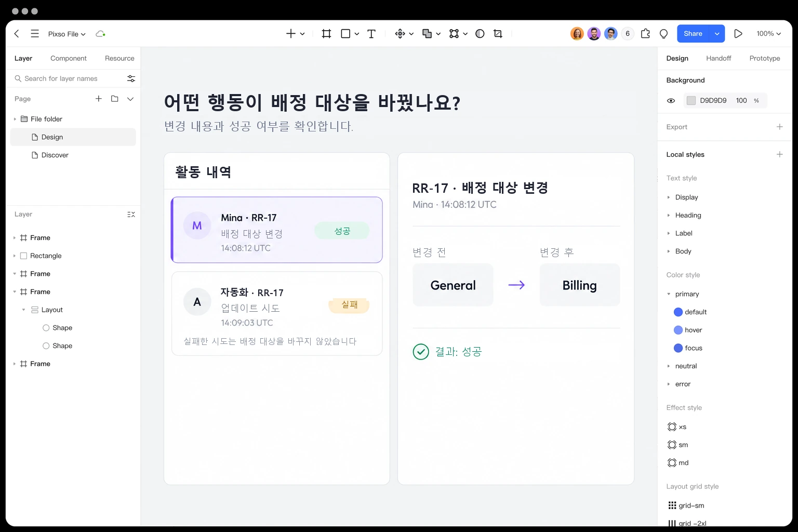Add a new page with plus icon
798x532 pixels.
pyautogui.click(x=99, y=99)
